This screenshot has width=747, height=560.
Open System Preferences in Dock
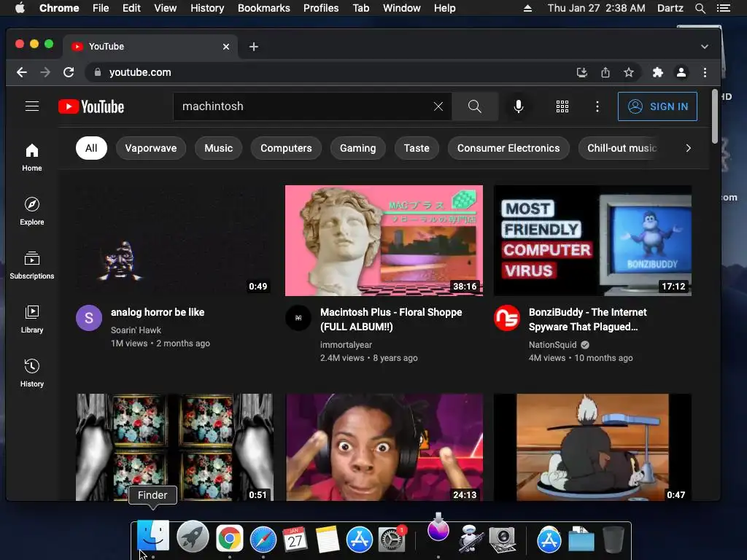[x=392, y=540]
